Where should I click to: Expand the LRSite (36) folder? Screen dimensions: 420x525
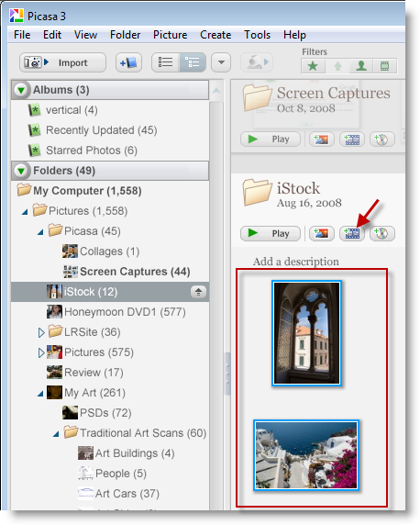point(41,332)
